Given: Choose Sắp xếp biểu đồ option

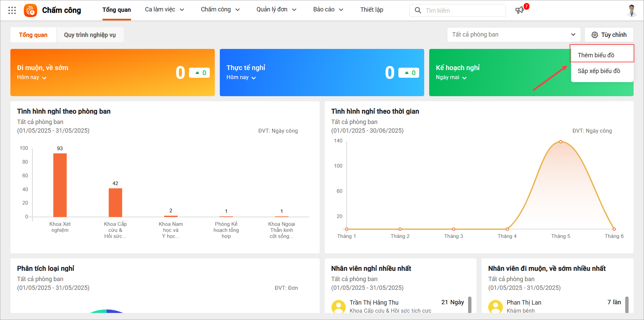Looking at the screenshot, I should point(599,71).
